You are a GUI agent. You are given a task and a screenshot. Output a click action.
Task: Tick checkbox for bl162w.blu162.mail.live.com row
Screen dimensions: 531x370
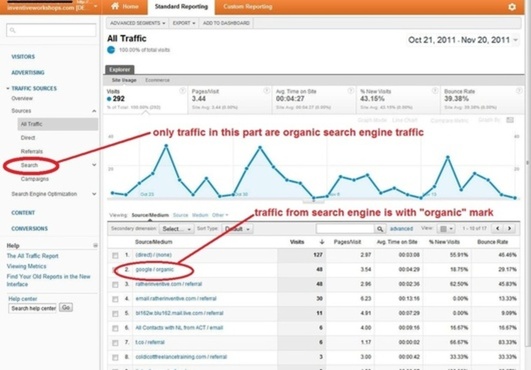[115, 314]
